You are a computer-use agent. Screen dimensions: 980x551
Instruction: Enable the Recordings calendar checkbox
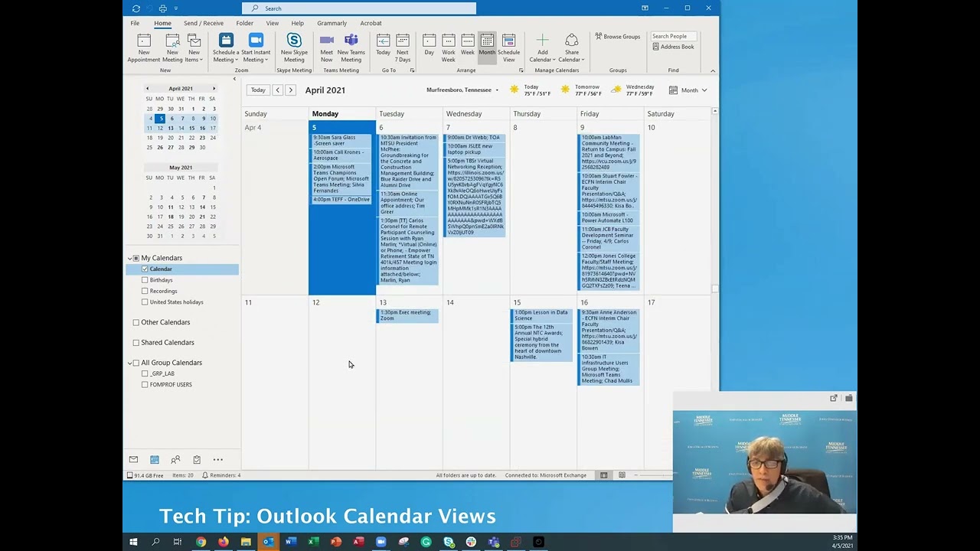145,291
